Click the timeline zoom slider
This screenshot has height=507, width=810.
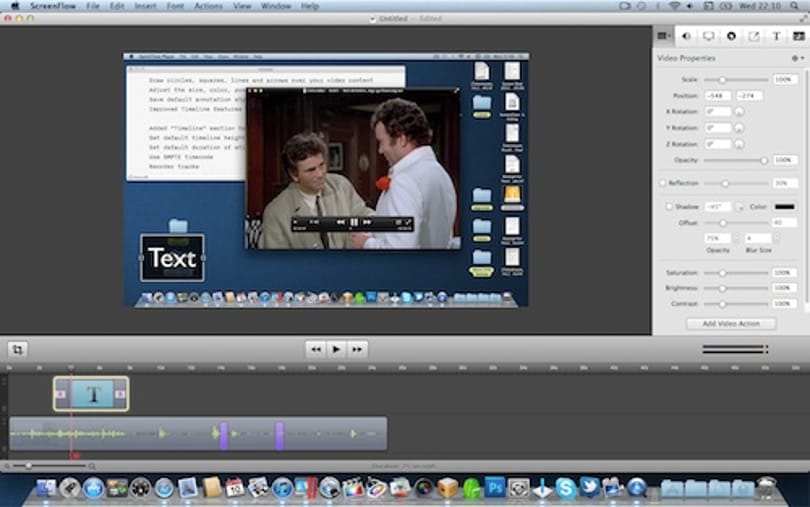point(50,466)
